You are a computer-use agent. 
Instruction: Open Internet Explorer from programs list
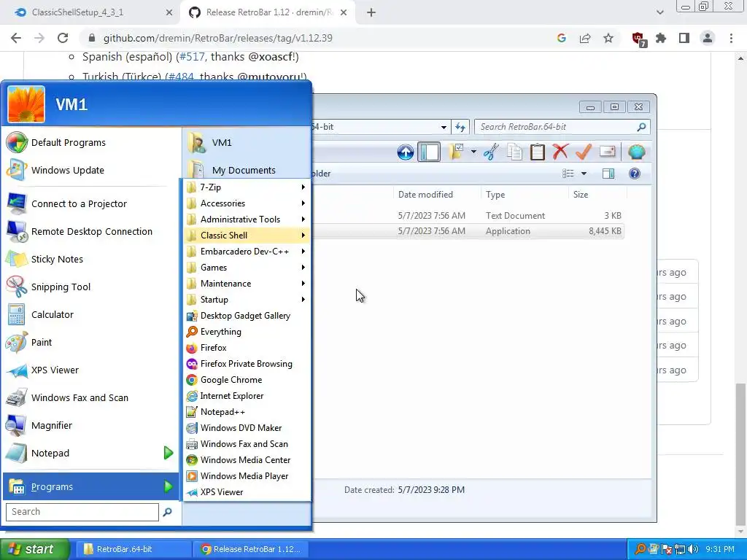pyautogui.click(x=247, y=396)
